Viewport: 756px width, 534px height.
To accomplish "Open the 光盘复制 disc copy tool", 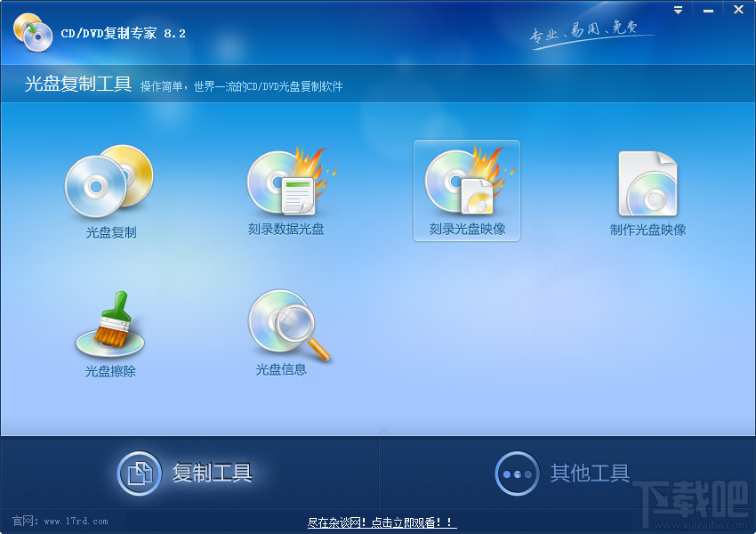I will pyautogui.click(x=110, y=191).
